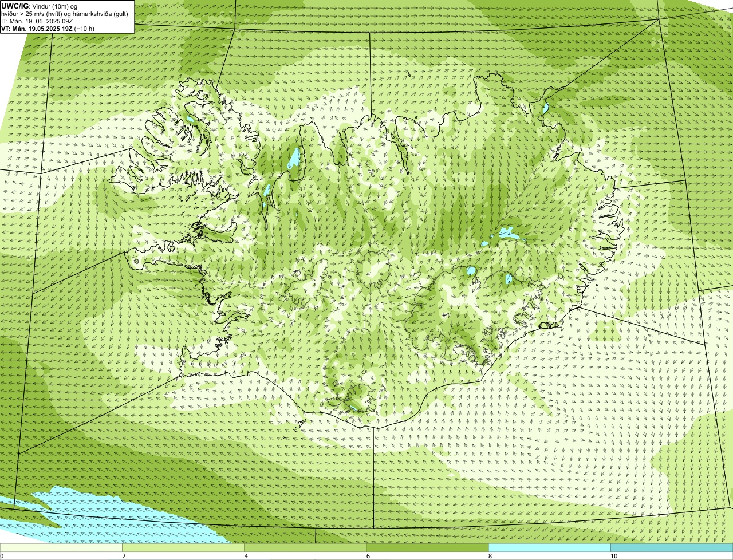The image size is (733, 560).
Task: Click the 'IT: Mán. 19. 05. 2025 09Z' text
Action: (37, 21)
